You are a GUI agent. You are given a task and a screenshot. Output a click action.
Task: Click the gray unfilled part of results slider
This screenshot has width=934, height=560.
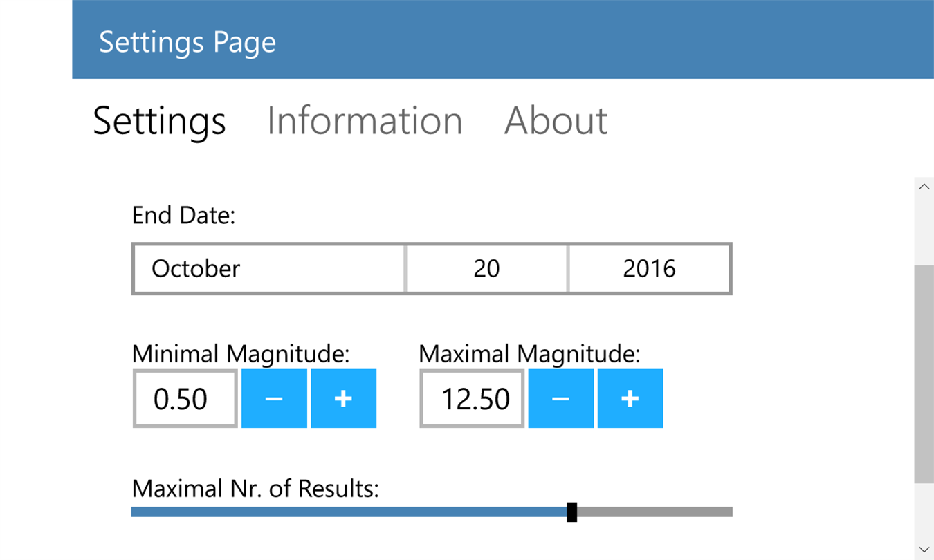tap(654, 512)
